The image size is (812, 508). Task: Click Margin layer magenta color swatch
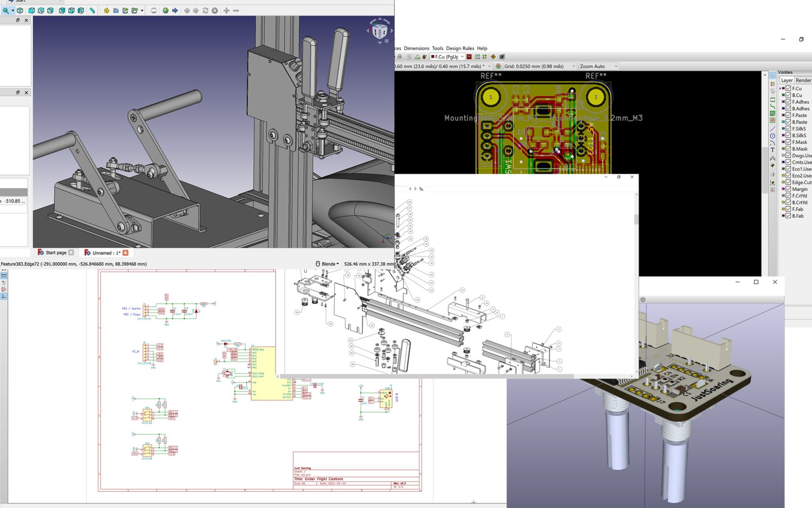[783, 189]
